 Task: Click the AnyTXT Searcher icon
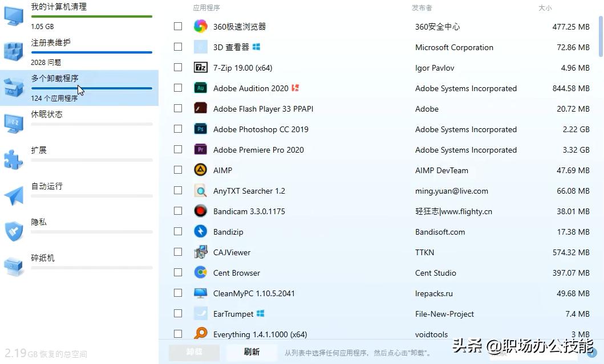200,190
